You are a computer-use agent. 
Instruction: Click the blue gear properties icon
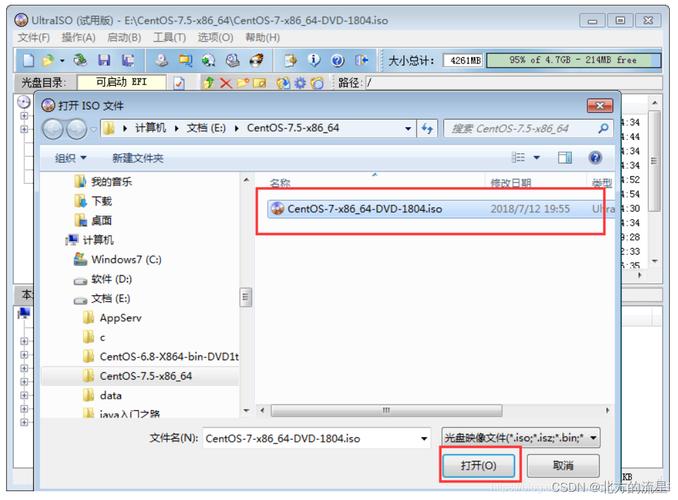click(x=300, y=83)
